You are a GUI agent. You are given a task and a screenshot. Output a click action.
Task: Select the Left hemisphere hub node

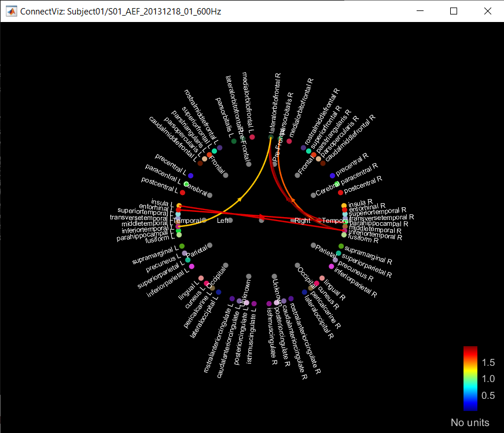[230, 220]
